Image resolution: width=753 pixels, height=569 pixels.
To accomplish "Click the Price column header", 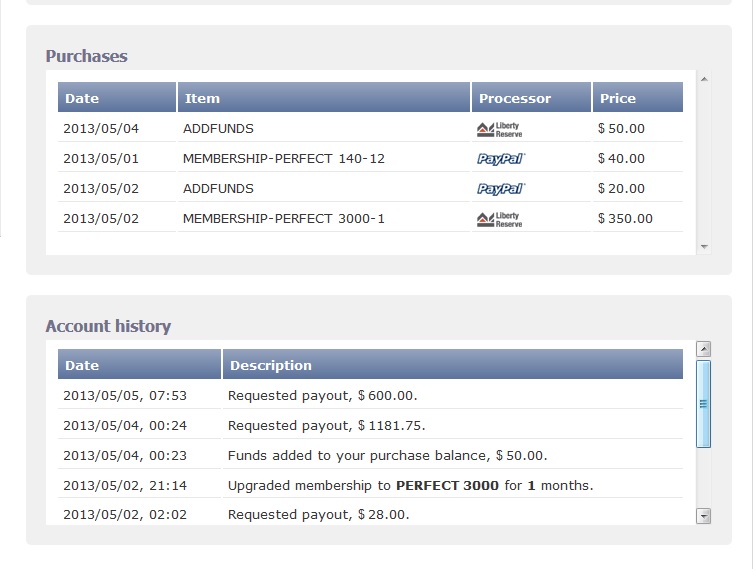I will (x=637, y=98).
